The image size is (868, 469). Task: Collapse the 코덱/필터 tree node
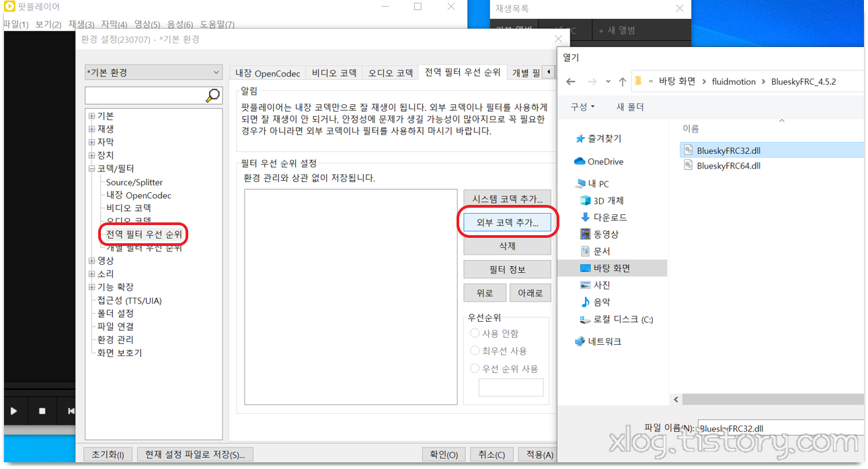tap(91, 168)
